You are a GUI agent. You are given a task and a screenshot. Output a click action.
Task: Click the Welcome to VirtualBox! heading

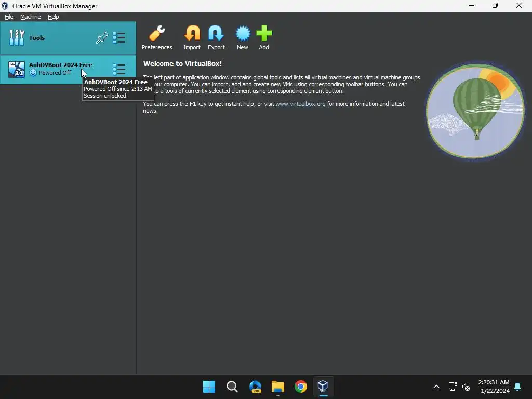coord(182,63)
